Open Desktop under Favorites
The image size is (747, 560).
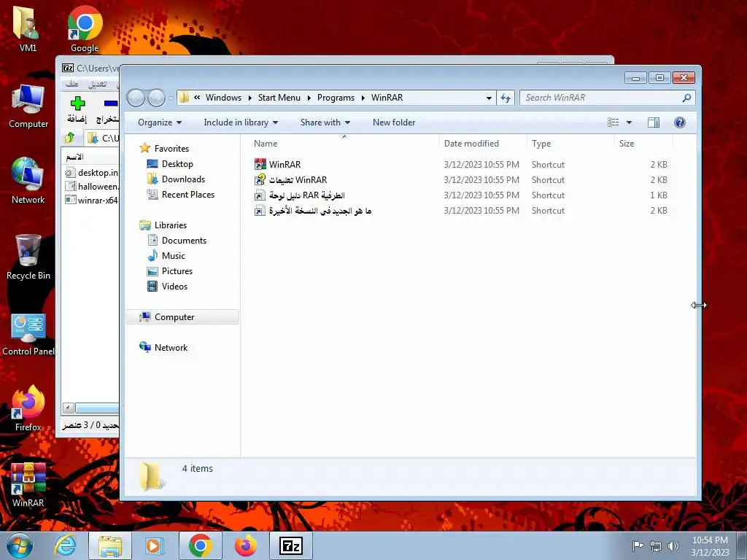pos(170,164)
